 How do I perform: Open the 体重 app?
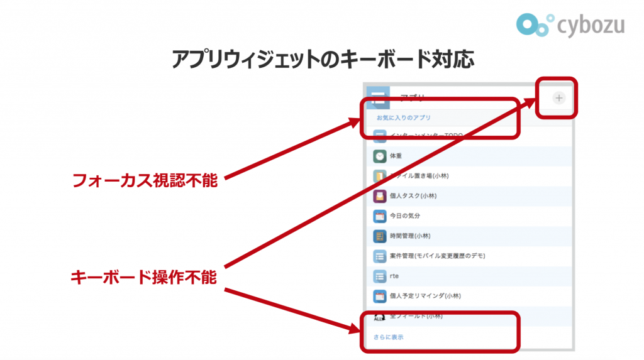click(396, 156)
